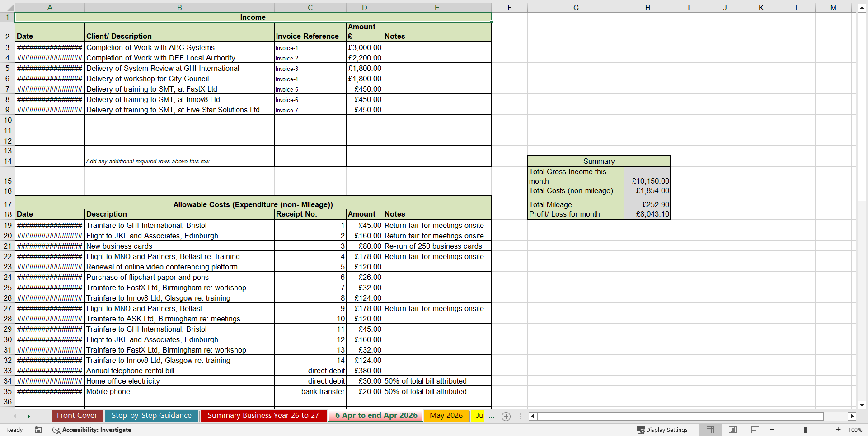Select Purchase of flipchart paper and pens
The height and width of the screenshot is (436, 868).
tap(179, 277)
